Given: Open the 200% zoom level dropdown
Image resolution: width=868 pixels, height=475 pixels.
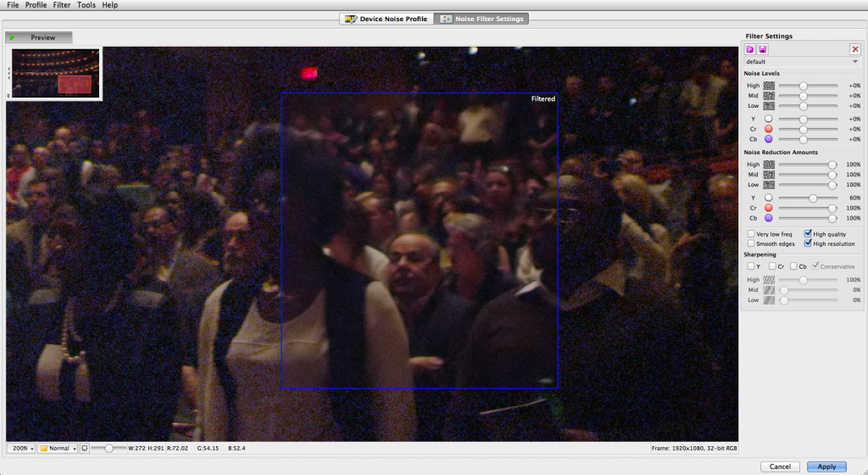Looking at the screenshot, I should tap(20, 448).
